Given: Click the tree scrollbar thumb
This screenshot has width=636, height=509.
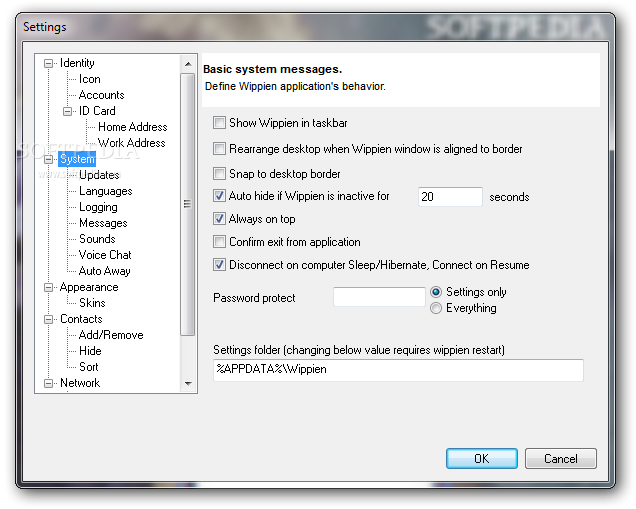Looking at the screenshot, I should click(187, 204).
